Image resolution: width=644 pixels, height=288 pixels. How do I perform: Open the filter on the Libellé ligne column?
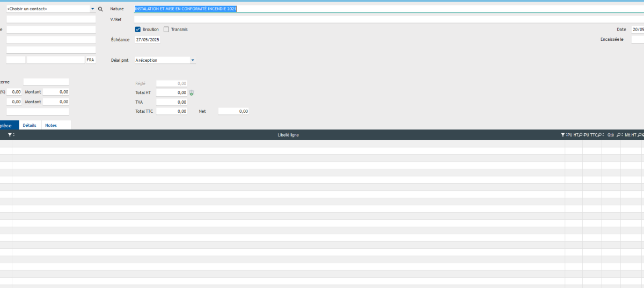coord(562,135)
